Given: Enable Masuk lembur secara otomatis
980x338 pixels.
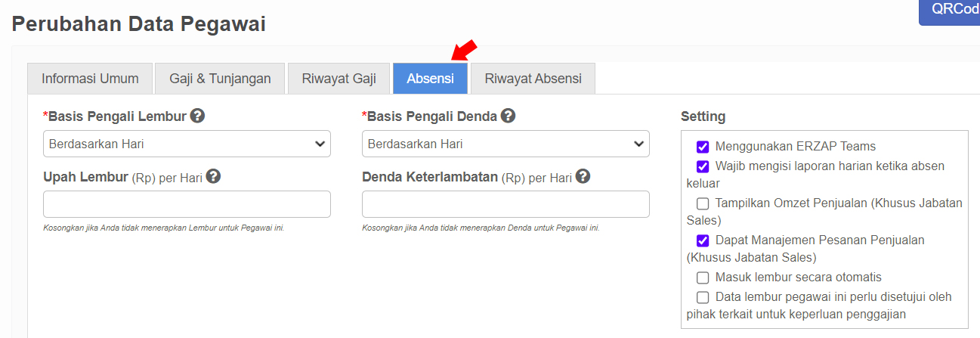Looking at the screenshot, I should (x=703, y=278).
